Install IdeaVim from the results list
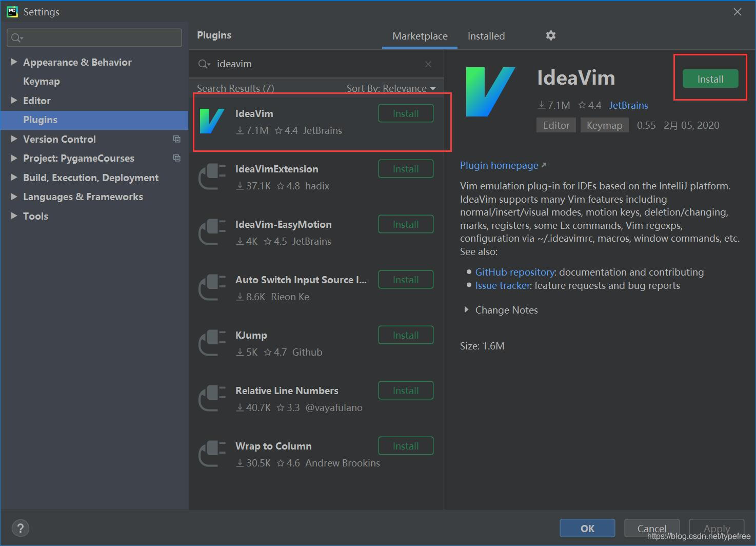 click(x=406, y=113)
